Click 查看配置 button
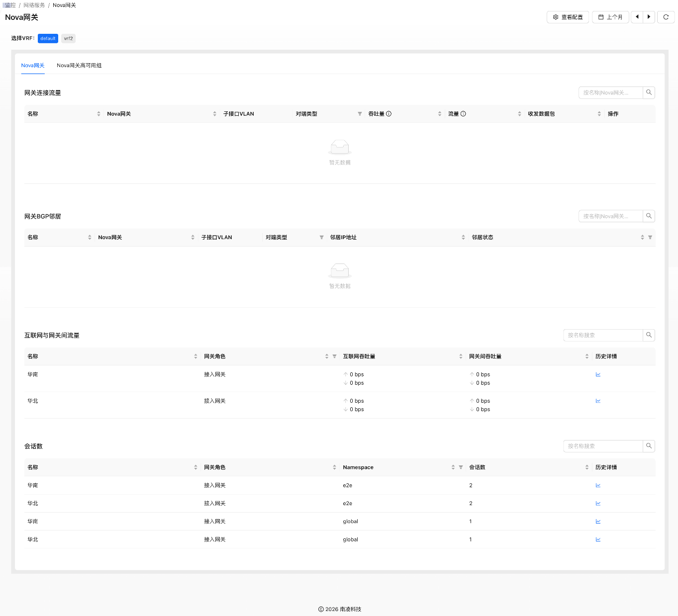This screenshot has width=678, height=616. click(x=568, y=17)
